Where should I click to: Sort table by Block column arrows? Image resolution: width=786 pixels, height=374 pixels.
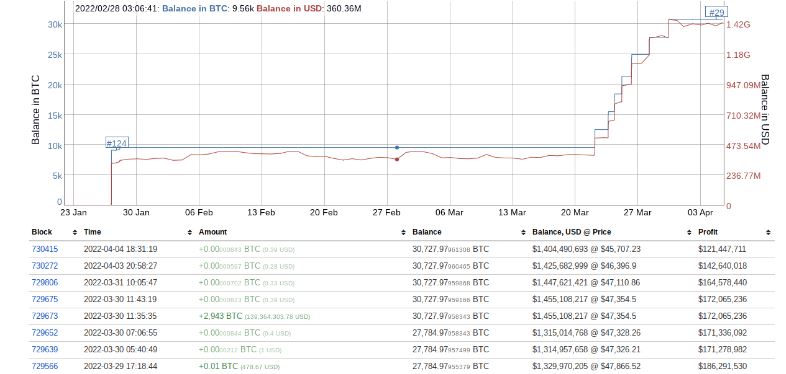tap(75, 232)
